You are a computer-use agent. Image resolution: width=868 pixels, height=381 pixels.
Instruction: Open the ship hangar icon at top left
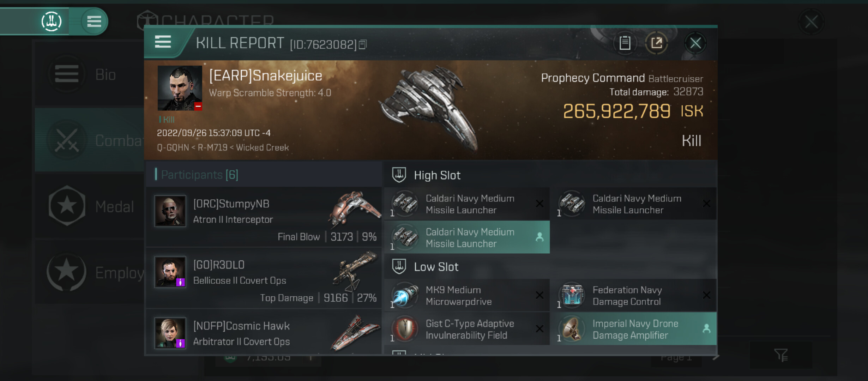click(52, 21)
